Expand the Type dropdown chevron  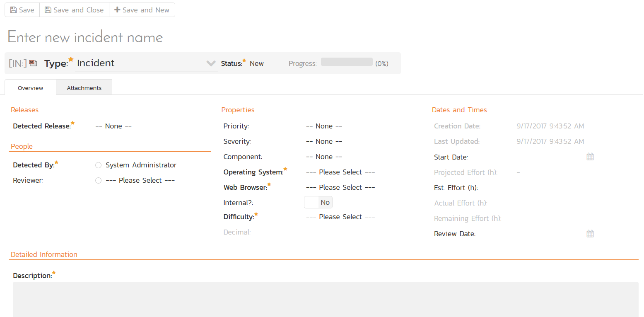211,63
